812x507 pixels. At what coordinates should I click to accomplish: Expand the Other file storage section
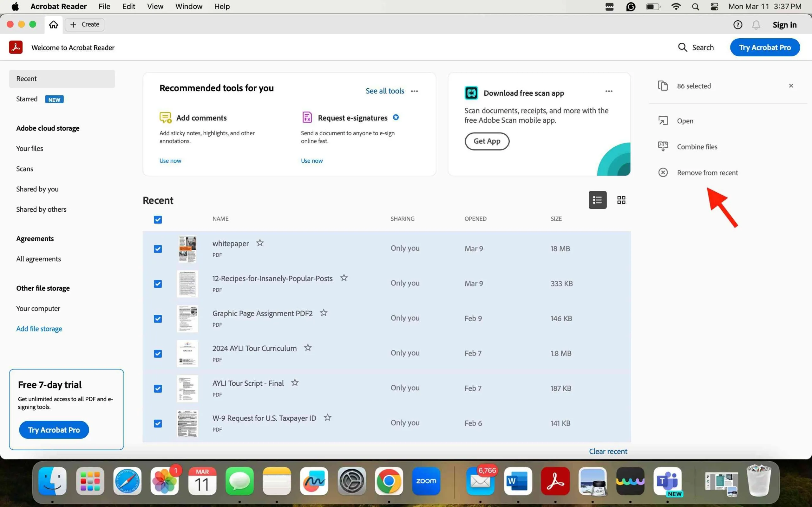[43, 288]
